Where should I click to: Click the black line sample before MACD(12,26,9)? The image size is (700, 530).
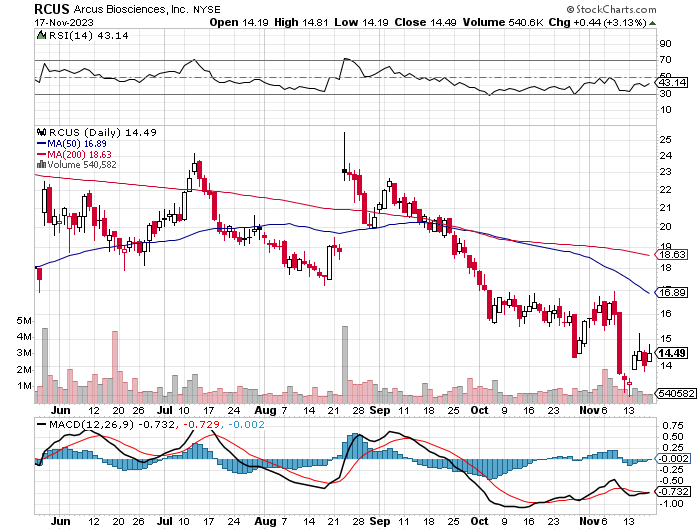tap(42, 424)
